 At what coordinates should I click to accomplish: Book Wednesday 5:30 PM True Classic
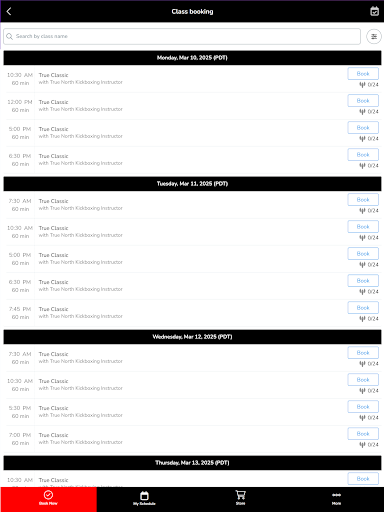click(x=363, y=407)
